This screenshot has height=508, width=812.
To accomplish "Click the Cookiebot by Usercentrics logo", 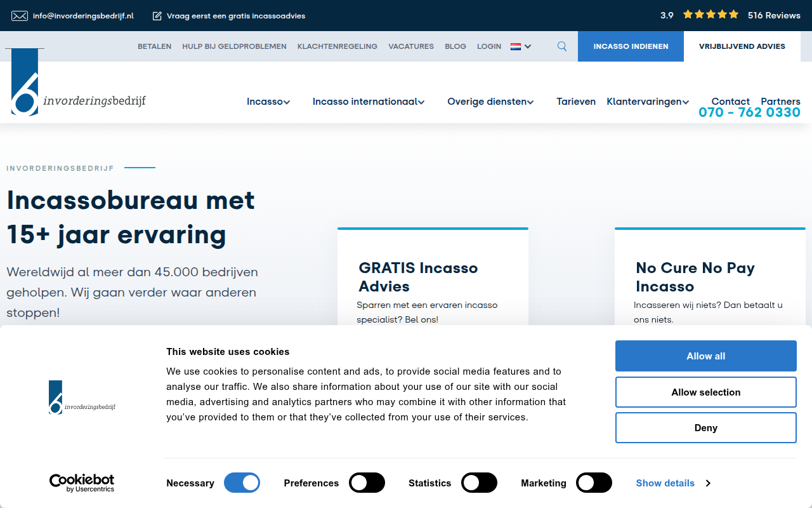I will (82, 483).
